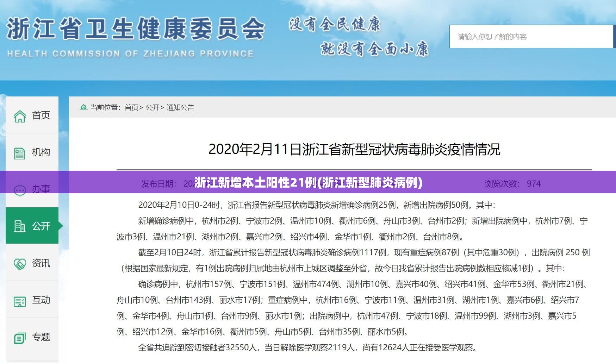
Task: Open the 办事 sidebar menu item
Action: pos(32,189)
